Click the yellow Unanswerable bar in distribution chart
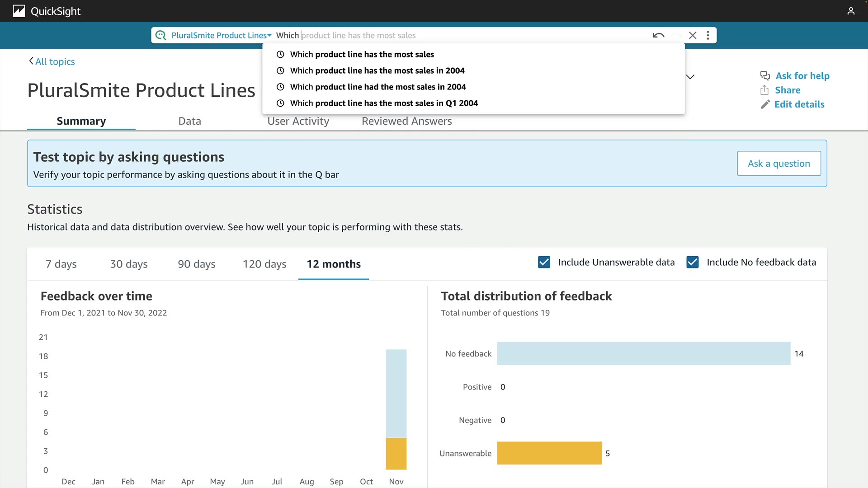The height and width of the screenshot is (488, 868). 549,453
